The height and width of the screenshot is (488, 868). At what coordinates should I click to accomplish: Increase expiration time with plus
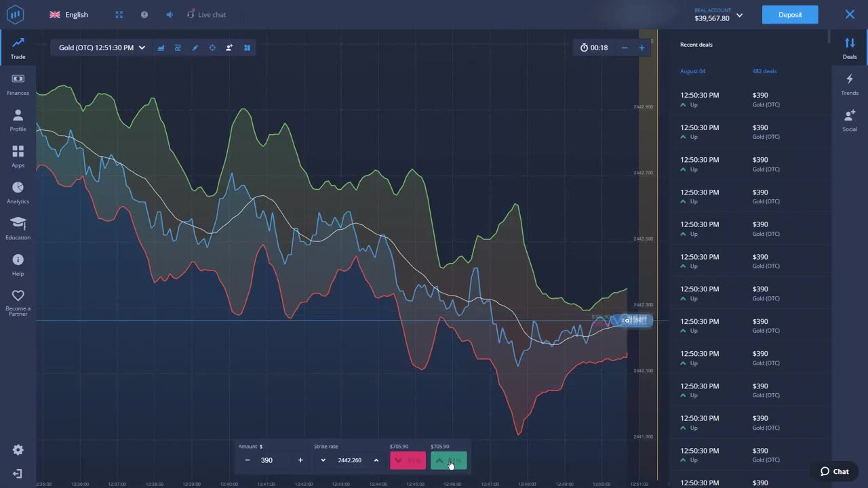coord(642,47)
